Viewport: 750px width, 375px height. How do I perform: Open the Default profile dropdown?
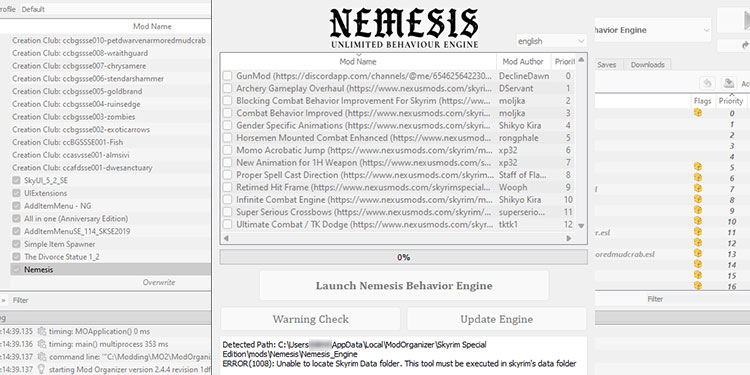click(x=115, y=9)
